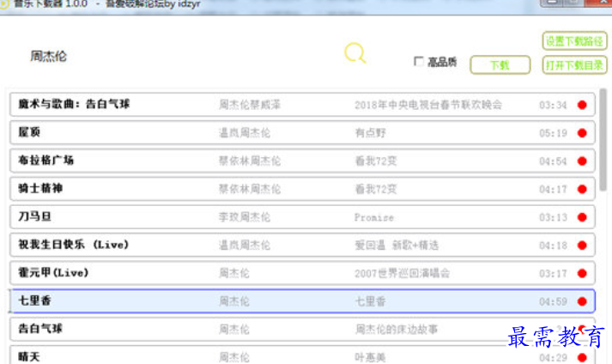Click album name Promise
Image resolution: width=612 pixels, height=364 pixels.
click(374, 217)
